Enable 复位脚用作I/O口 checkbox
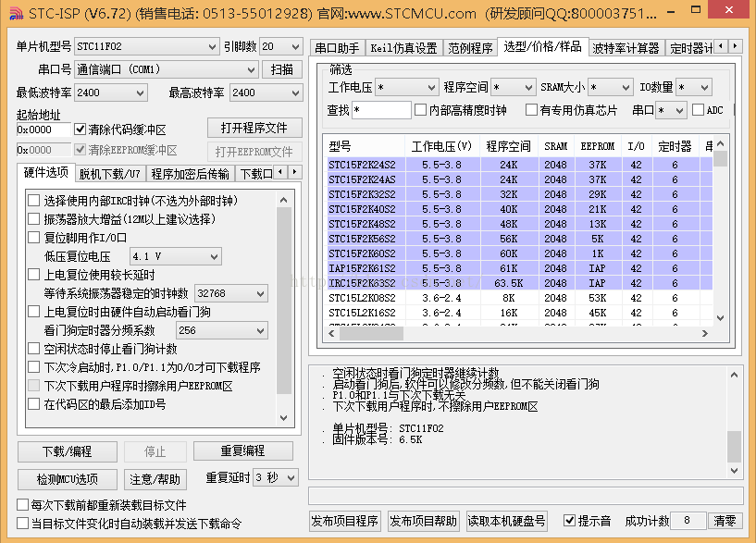The height and width of the screenshot is (543, 756). tap(33, 238)
